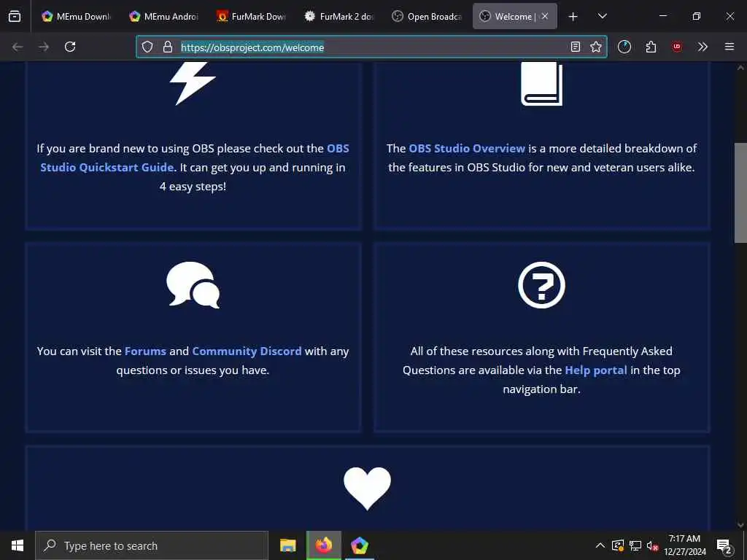Open the OBS Studio Quickstart Guide link
Image resolution: width=747 pixels, height=560 pixels.
click(x=195, y=157)
